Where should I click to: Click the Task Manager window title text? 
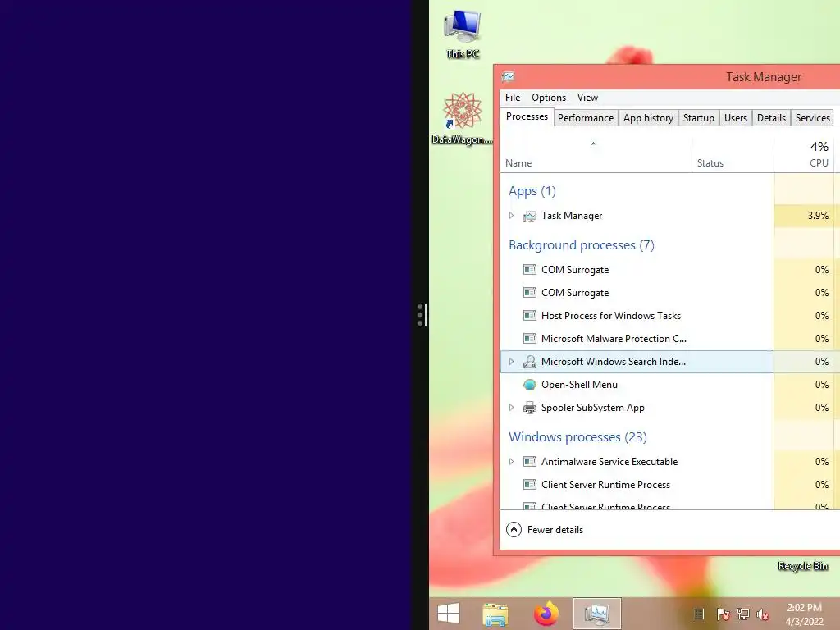click(x=764, y=77)
